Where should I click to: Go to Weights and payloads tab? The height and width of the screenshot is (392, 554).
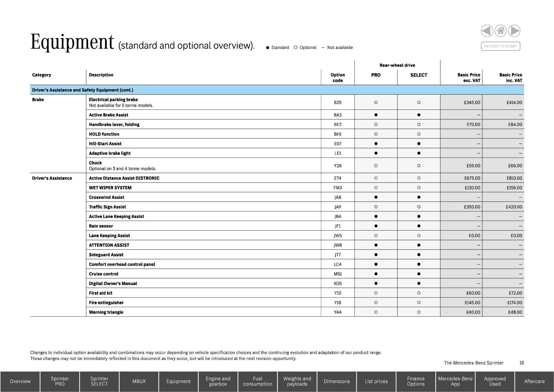pos(297,381)
